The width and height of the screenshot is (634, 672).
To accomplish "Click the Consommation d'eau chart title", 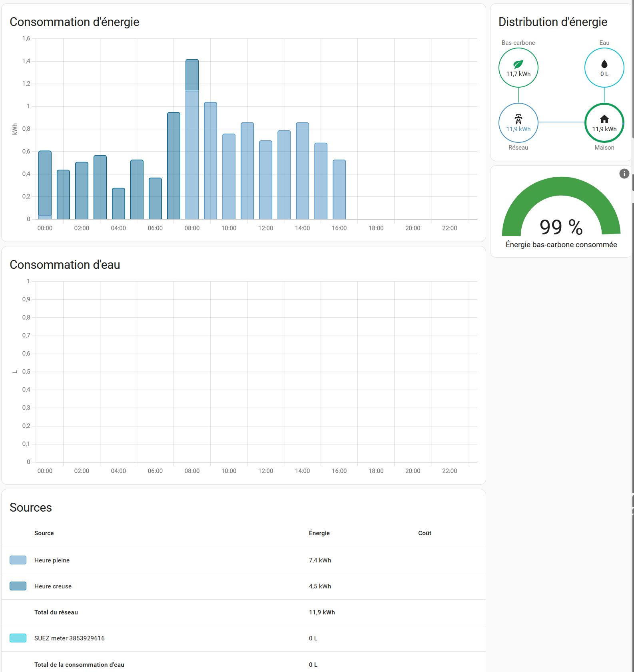I will coord(65,265).
